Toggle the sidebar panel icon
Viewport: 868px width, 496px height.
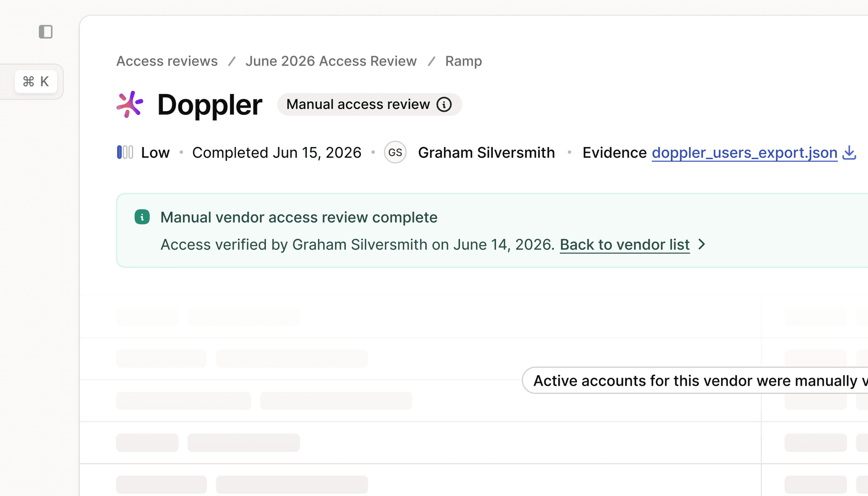46,32
